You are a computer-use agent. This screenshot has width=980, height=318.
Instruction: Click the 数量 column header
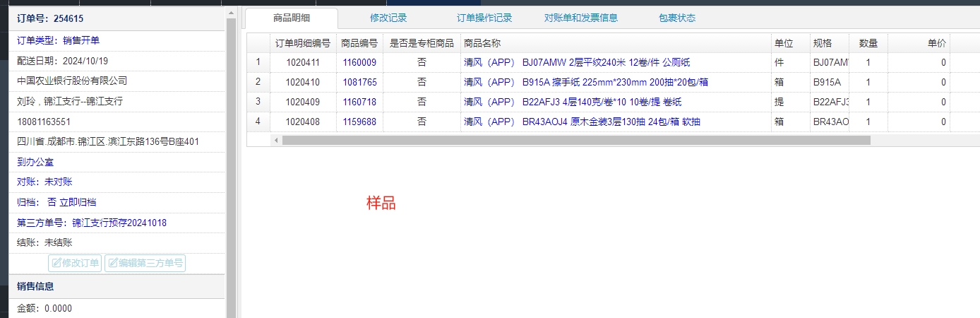coord(868,43)
